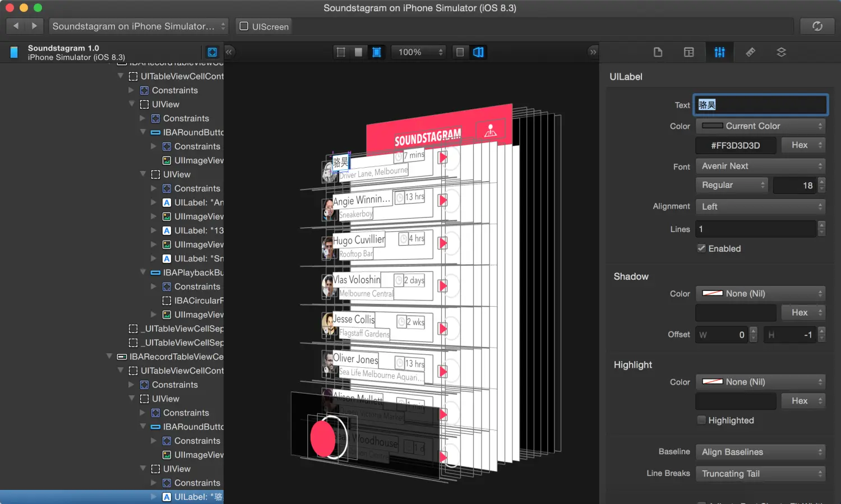The height and width of the screenshot is (504, 841).
Task: Click the #FF3D3D3D hex color field
Action: [736, 145]
